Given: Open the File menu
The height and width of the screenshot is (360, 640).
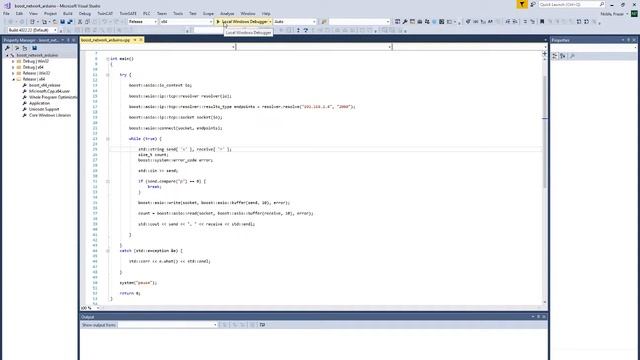Looking at the screenshot, I should pos(6,13).
